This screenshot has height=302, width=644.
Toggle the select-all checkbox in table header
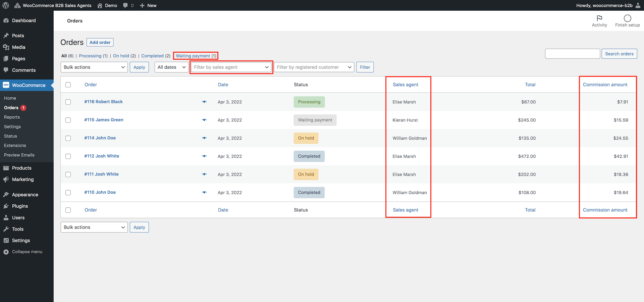click(x=68, y=85)
